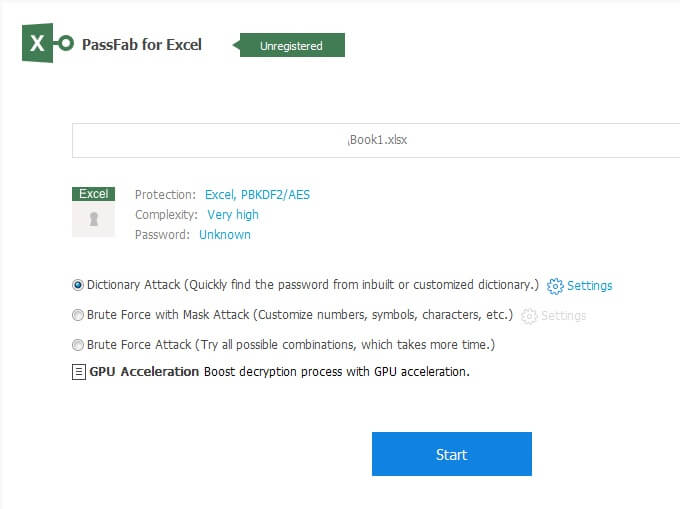Click the Book1.xlsx file path field
Viewport: 680px width, 509px height.
(x=376, y=140)
